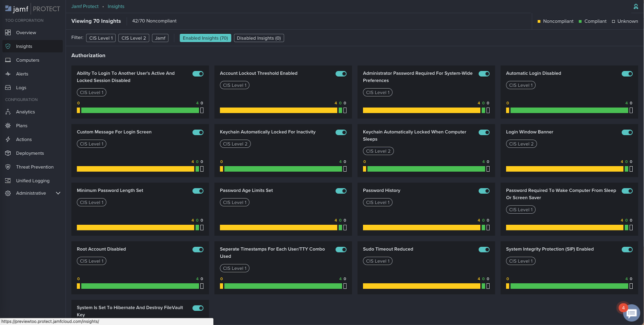
Task: Open the user account icon at top right
Action: pyautogui.click(x=636, y=7)
